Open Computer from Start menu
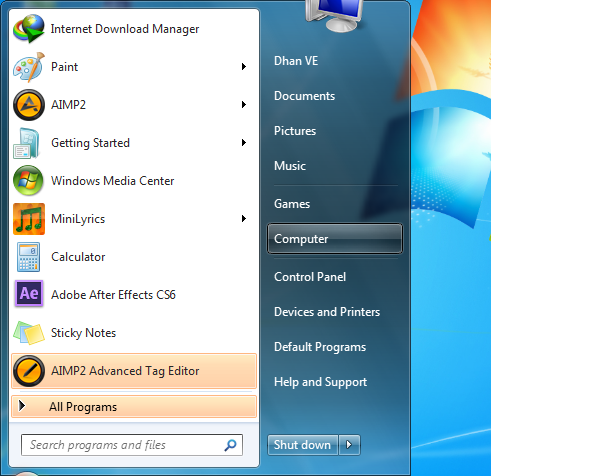This screenshot has height=476, width=614. pyautogui.click(x=335, y=238)
